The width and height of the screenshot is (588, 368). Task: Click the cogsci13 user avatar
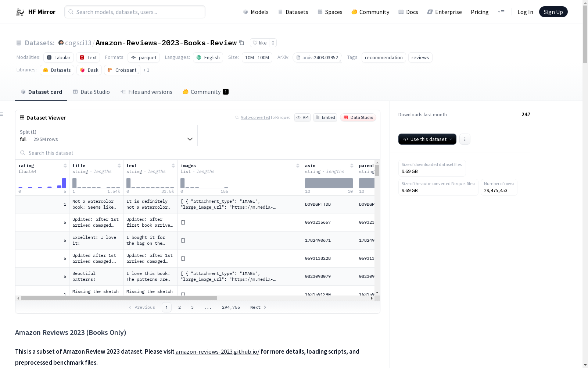[x=61, y=43]
